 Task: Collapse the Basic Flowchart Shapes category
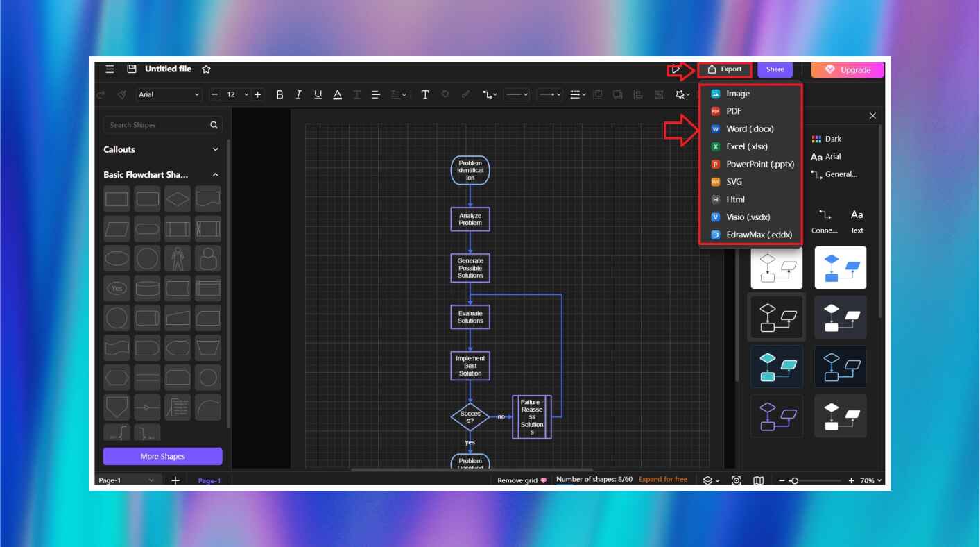pos(161,175)
